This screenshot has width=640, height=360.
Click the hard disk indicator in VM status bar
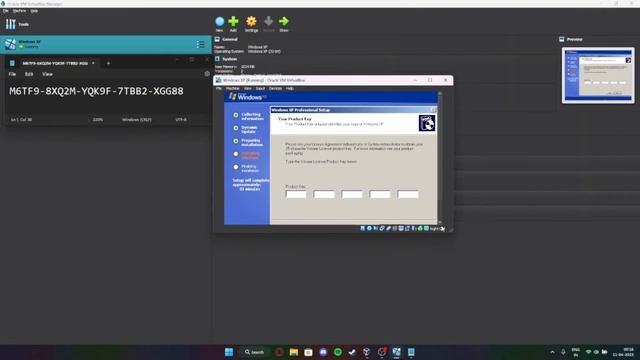[x=362, y=229]
